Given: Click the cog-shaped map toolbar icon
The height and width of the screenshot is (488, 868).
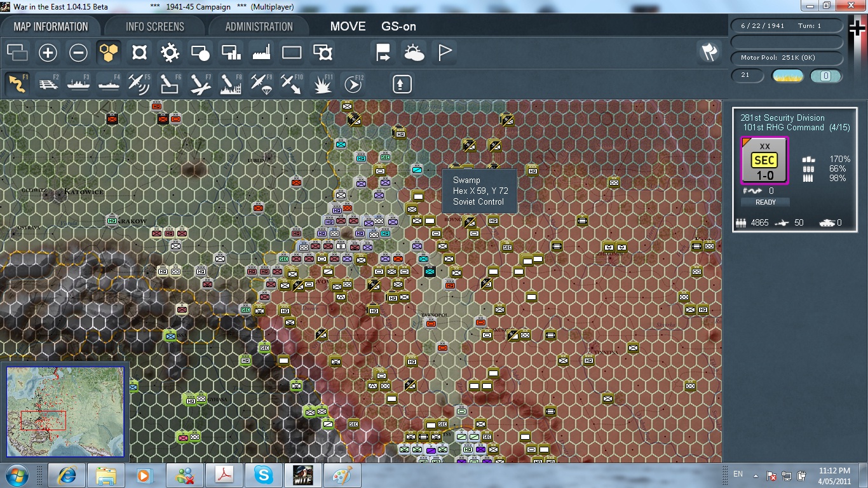Looking at the screenshot, I should click(170, 53).
